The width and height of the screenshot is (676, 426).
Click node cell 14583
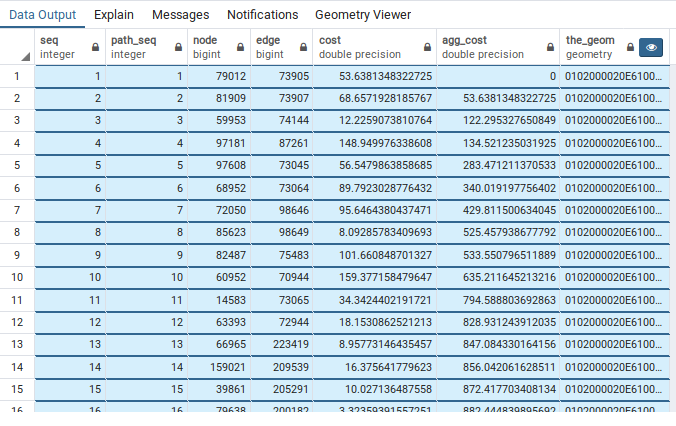click(219, 300)
